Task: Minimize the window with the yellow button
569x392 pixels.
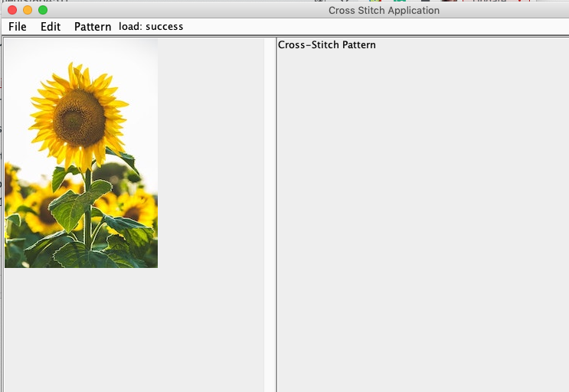Action: 28,10
